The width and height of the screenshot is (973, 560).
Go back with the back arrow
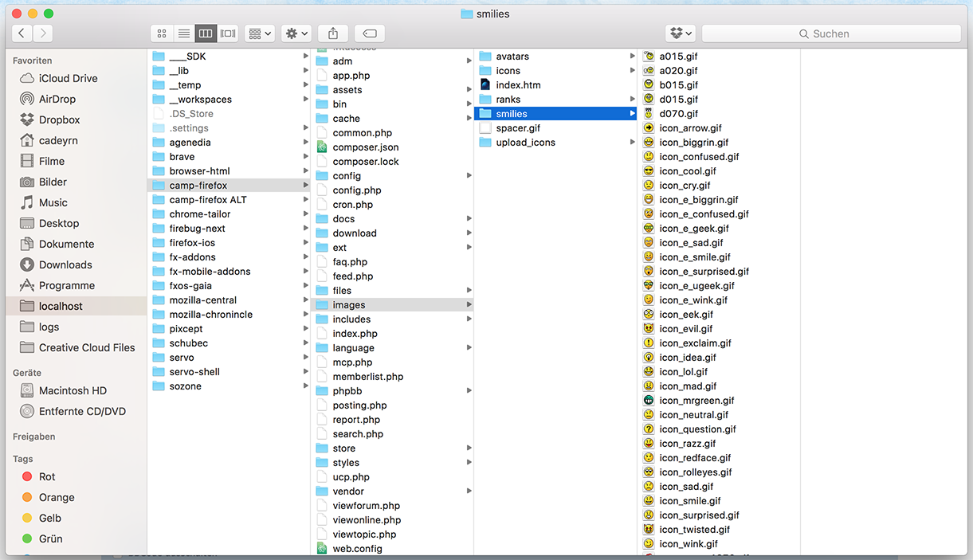(x=22, y=33)
